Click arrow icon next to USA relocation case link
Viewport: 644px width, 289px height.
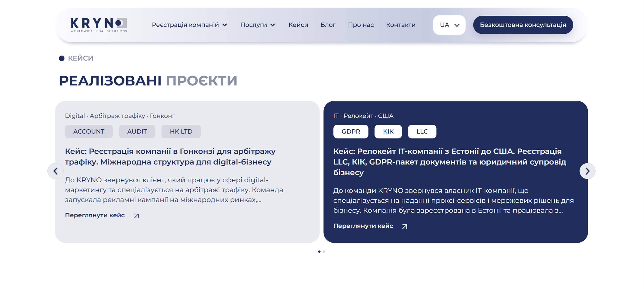(x=405, y=226)
